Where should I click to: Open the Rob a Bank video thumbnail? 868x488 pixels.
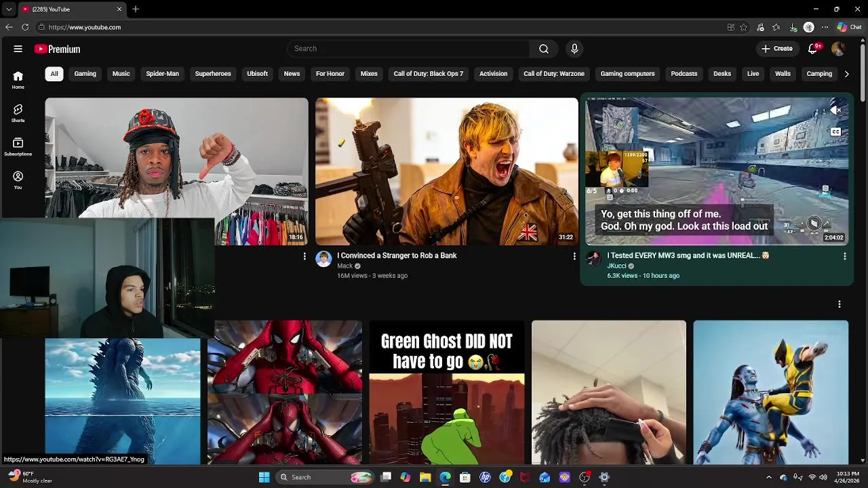click(447, 171)
